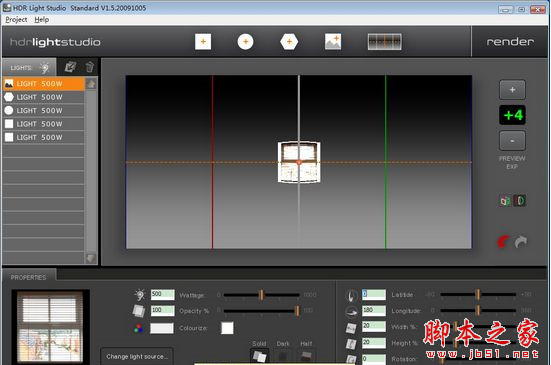Select the Dark blend mode
551x365 pixels.
(x=283, y=356)
